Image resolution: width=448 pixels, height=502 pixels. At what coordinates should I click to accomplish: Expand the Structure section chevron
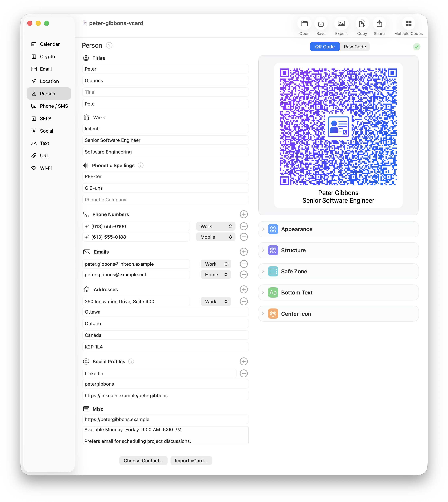tap(263, 250)
